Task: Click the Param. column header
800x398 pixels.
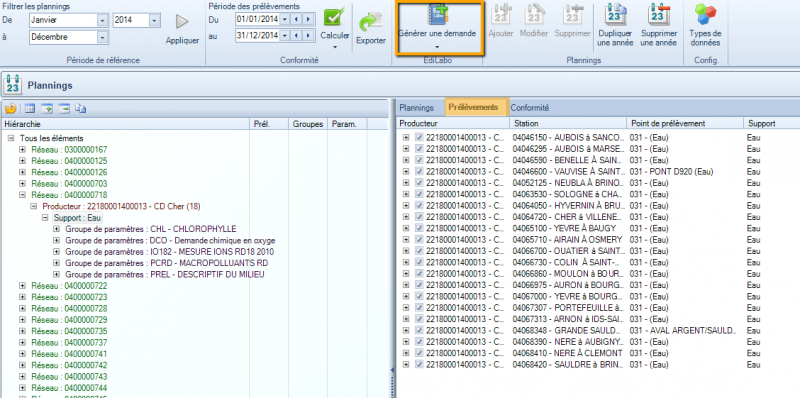Action: [x=347, y=123]
